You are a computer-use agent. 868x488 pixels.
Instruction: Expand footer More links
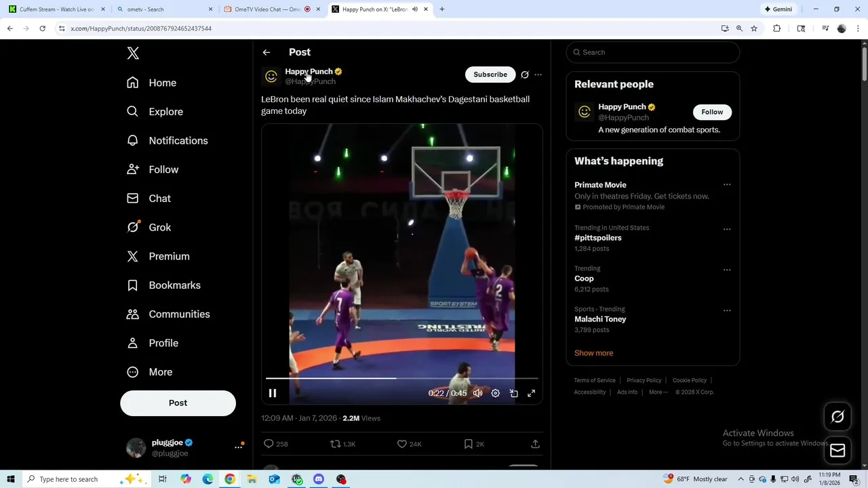[x=658, y=392]
